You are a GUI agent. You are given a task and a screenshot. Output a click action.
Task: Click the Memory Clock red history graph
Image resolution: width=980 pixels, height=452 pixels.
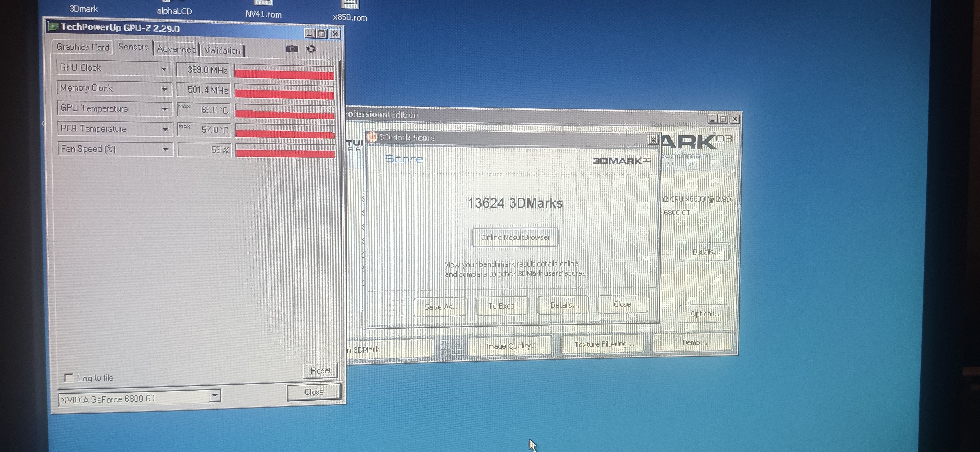[x=285, y=92]
